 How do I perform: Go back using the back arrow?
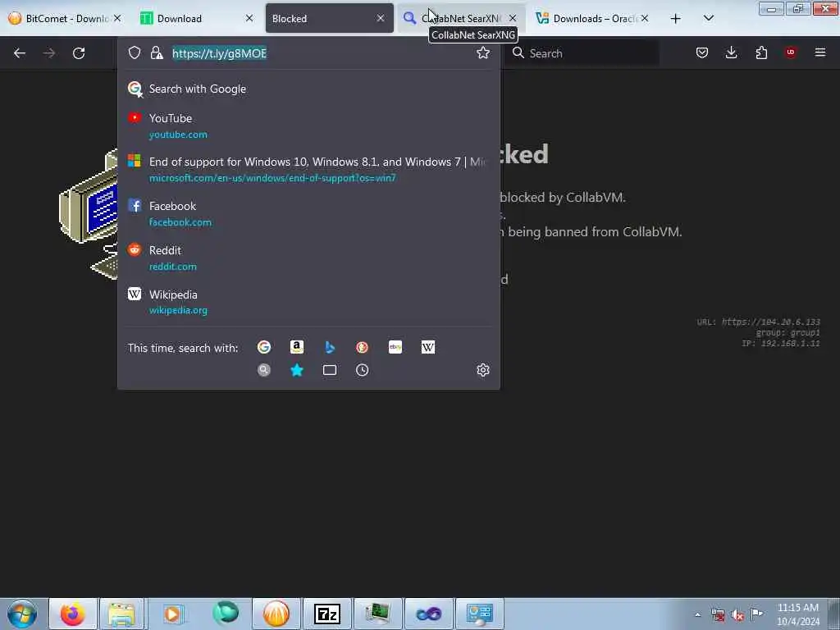coord(20,53)
